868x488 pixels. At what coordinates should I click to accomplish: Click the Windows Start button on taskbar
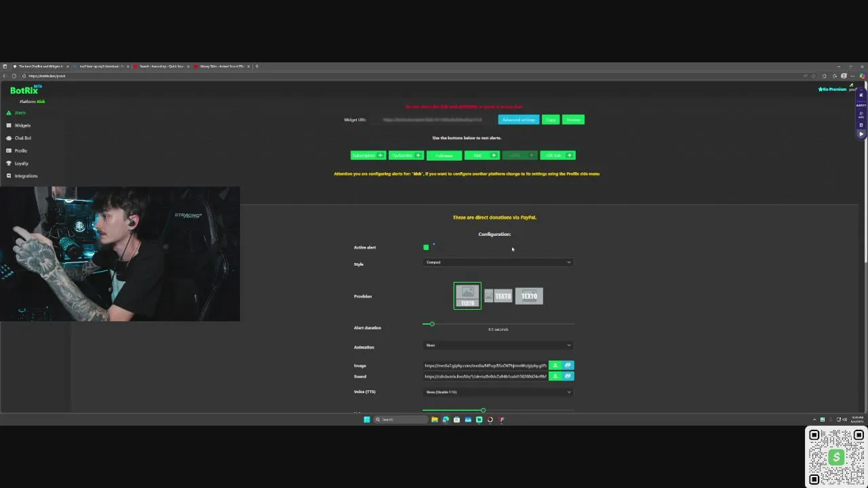[367, 420]
